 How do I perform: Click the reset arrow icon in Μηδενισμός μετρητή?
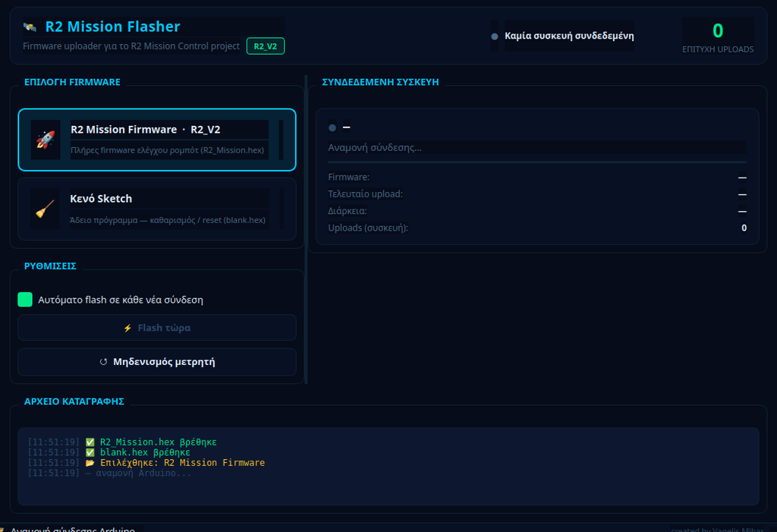103,362
